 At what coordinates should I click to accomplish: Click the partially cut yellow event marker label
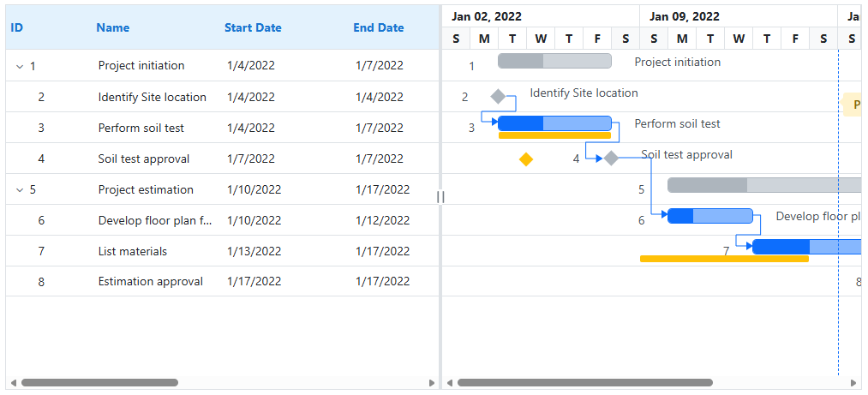(x=853, y=105)
